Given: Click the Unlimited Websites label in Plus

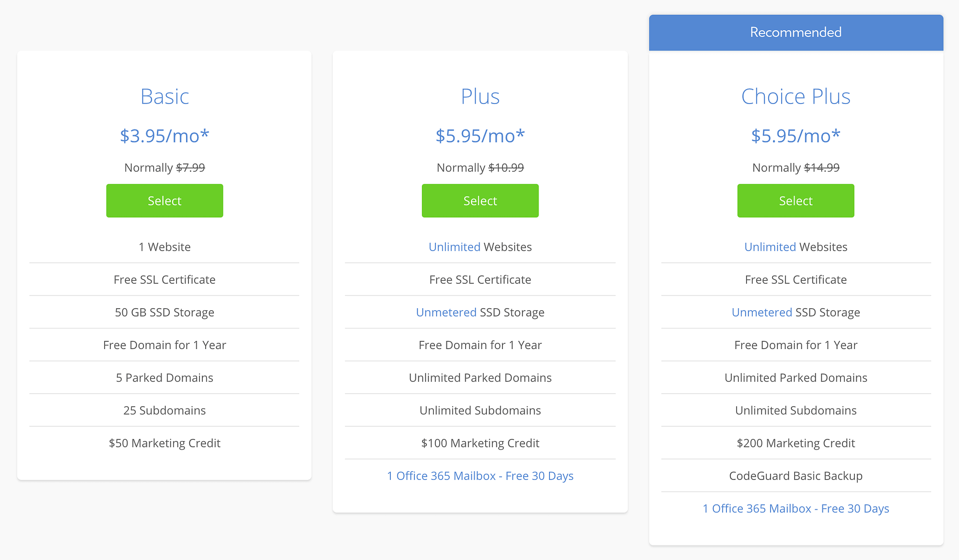Looking at the screenshot, I should pos(479,246).
